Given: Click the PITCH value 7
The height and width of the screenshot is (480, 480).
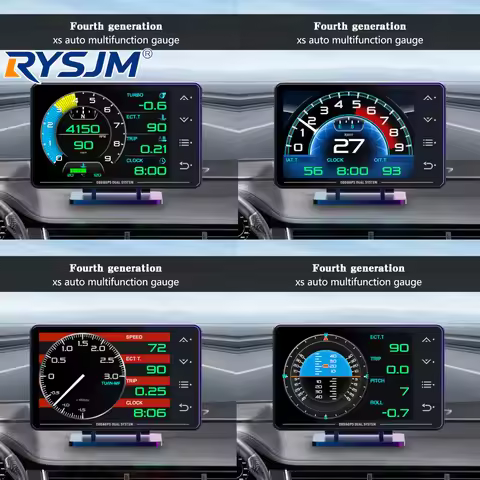Looking at the screenshot, I should [x=404, y=391].
